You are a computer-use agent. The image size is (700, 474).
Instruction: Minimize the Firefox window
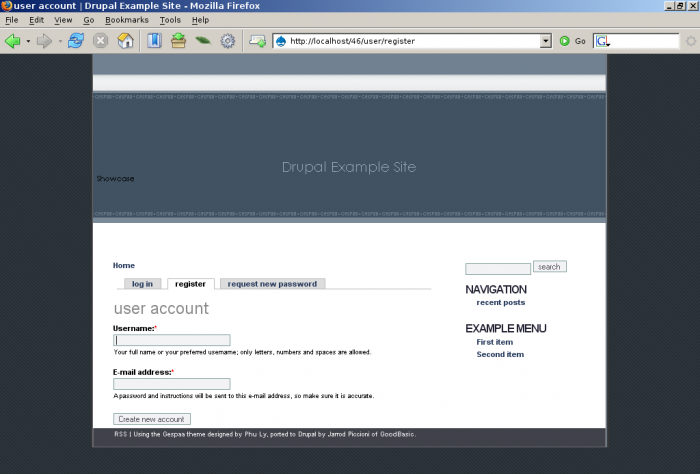point(669,6)
